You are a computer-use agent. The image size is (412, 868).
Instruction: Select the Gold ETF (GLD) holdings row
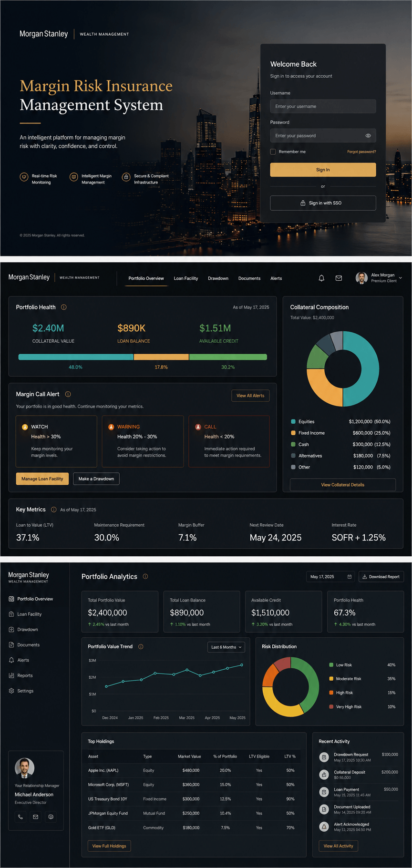(x=194, y=827)
